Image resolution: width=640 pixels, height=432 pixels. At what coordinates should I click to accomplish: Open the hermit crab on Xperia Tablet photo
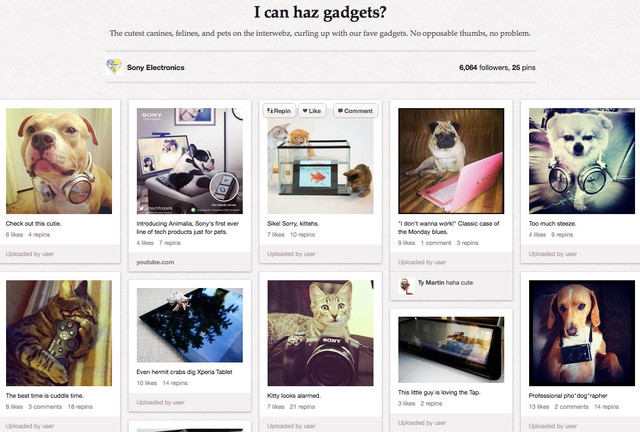click(190, 325)
